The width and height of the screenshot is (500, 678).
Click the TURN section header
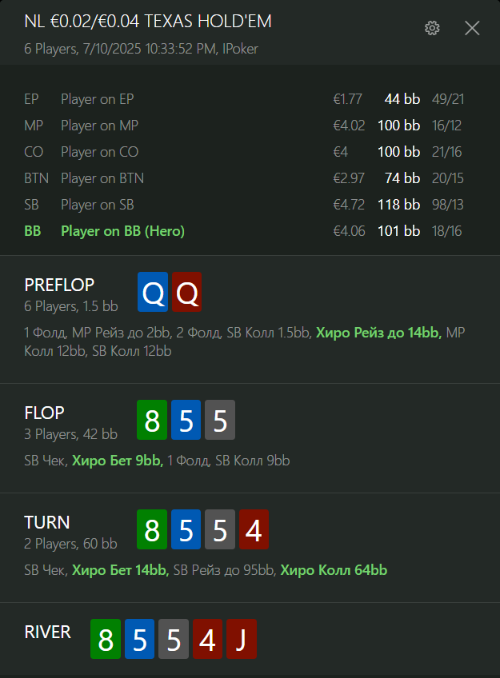click(x=47, y=522)
